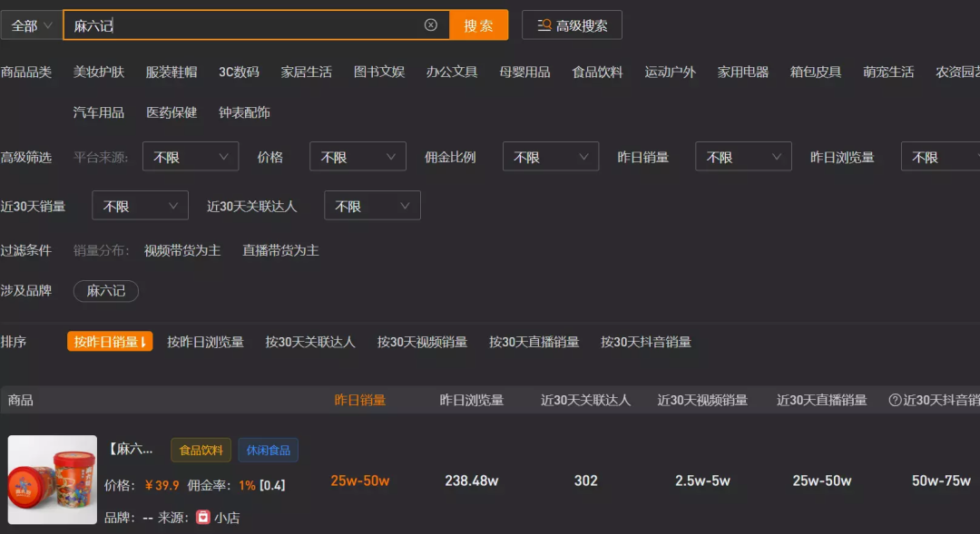Open the 价格 filter dropdown
980x534 pixels.
[x=358, y=157]
